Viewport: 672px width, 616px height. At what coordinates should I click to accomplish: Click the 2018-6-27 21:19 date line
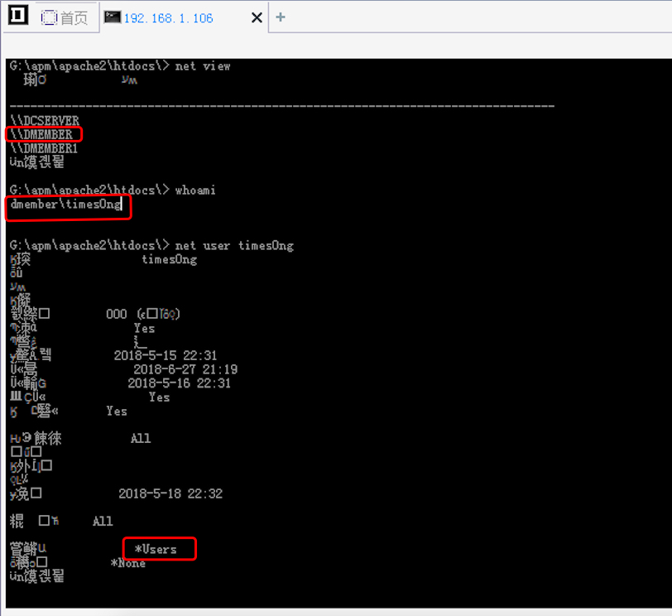point(185,369)
